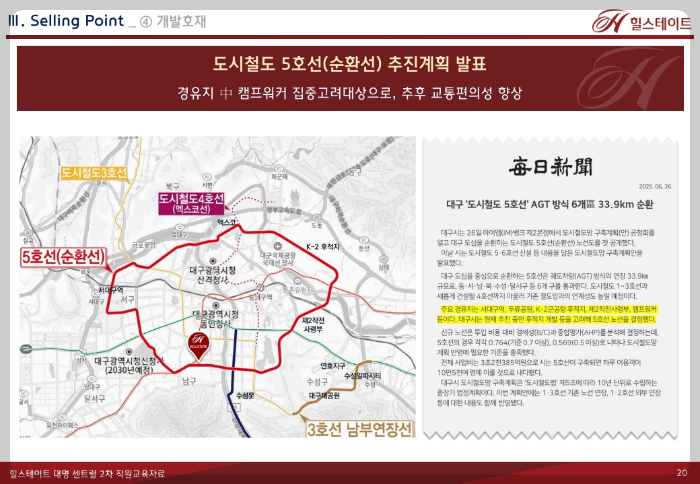Click the yellow-highlighted paragraph starting '주요 경유지는'
Screen dimensions: 700x484
click(x=547, y=314)
